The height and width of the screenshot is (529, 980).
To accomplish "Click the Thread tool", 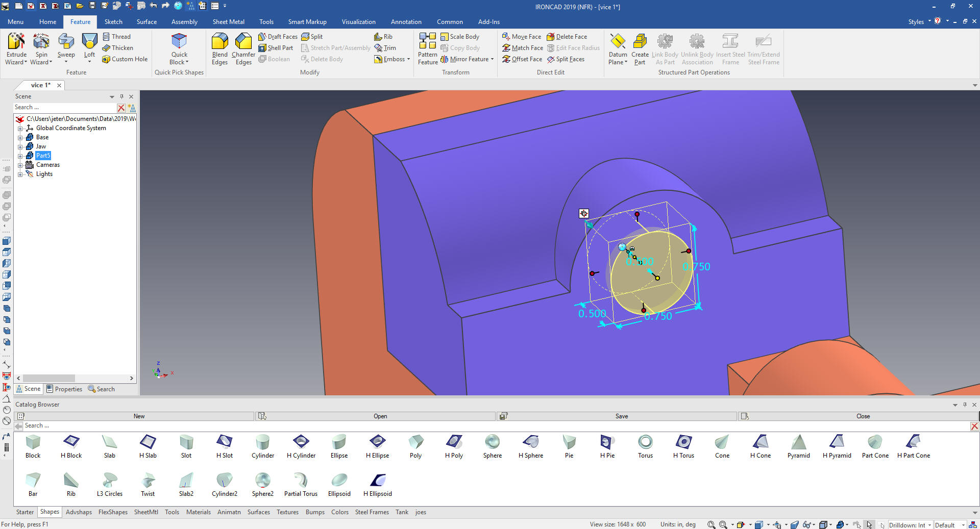I will [116, 37].
